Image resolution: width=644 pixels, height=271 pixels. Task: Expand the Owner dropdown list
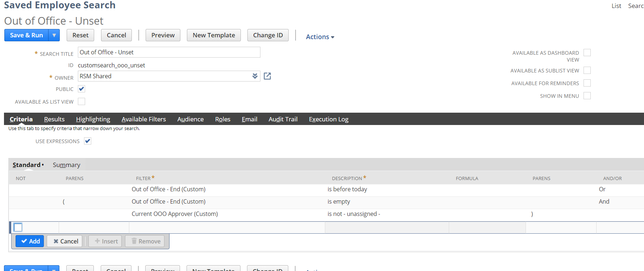tap(255, 76)
